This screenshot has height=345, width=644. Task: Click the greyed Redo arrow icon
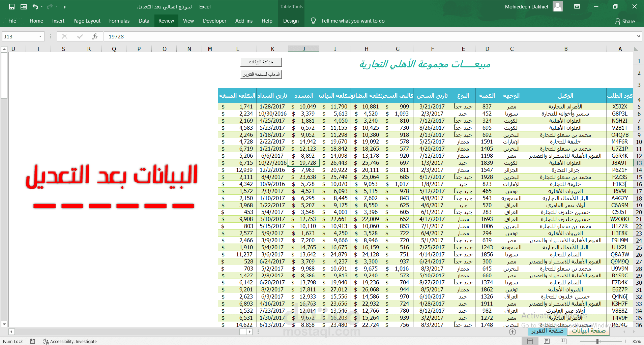[50, 7]
